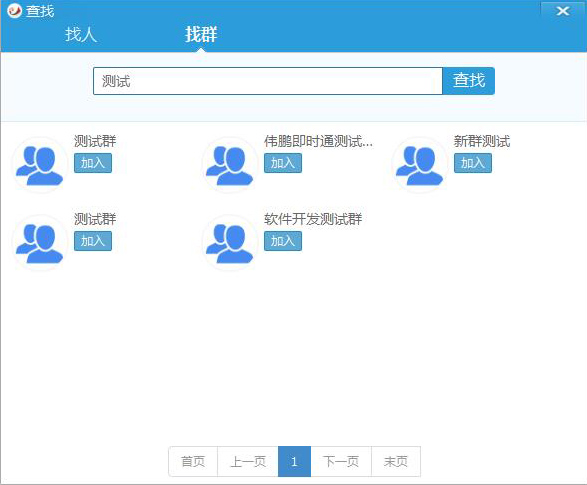Click avatar icon of 新群测试 group

tap(420, 165)
